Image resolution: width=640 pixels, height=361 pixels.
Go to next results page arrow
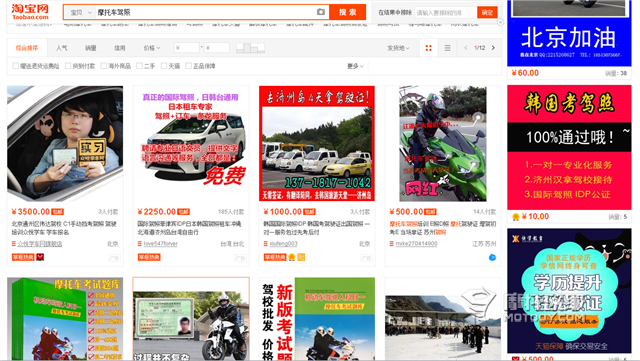pyautogui.click(x=493, y=48)
